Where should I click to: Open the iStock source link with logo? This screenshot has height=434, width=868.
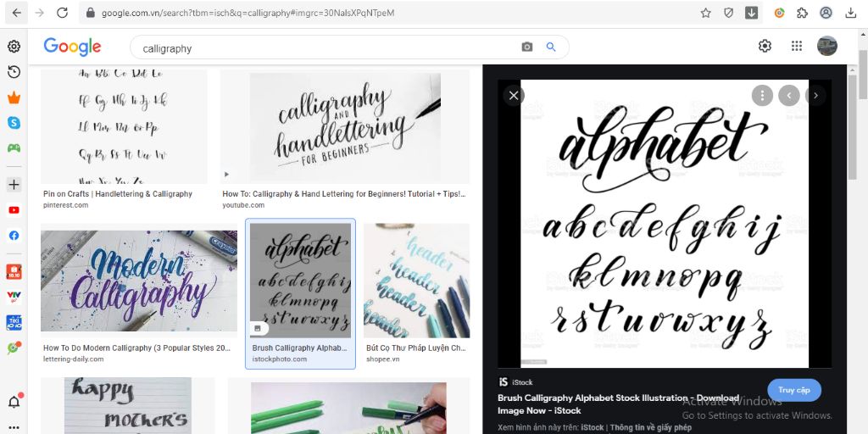(516, 382)
